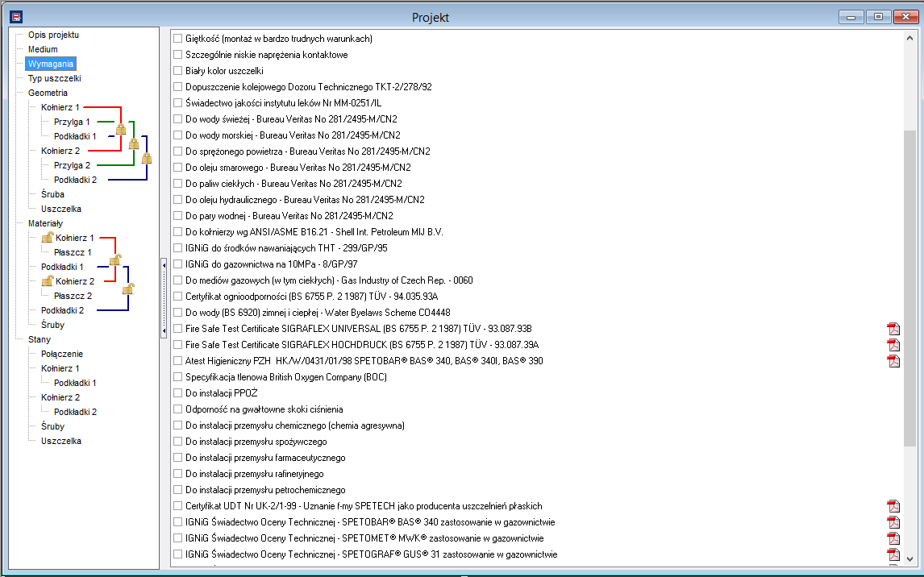Tick Do instalacji przemysłu spożywczego
This screenshot has width=924, height=577.
(178, 441)
